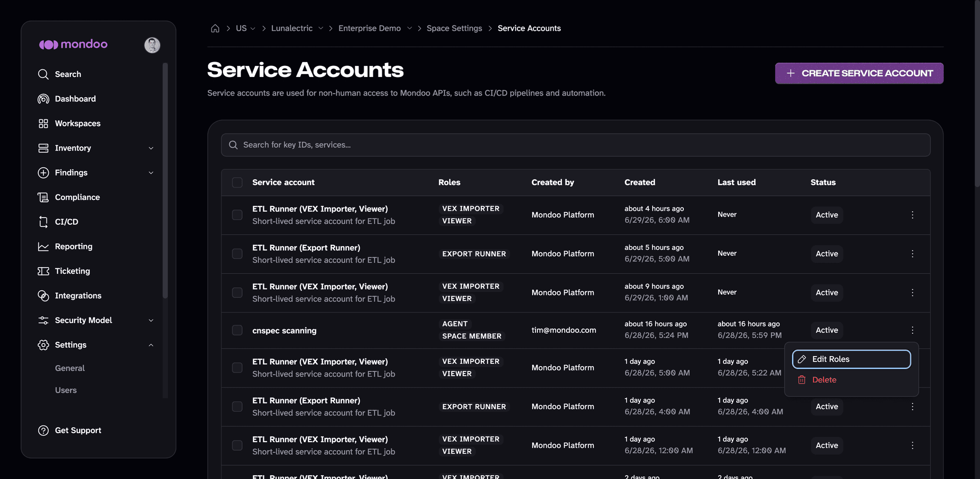The image size is (980, 479).
Task: Open the actions menu for the 6/28 4:00 AM Export Runner row
Action: [x=913, y=406]
